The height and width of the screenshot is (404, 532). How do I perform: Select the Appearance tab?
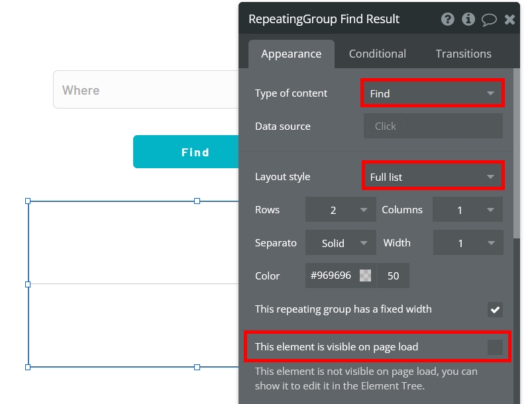pos(291,54)
